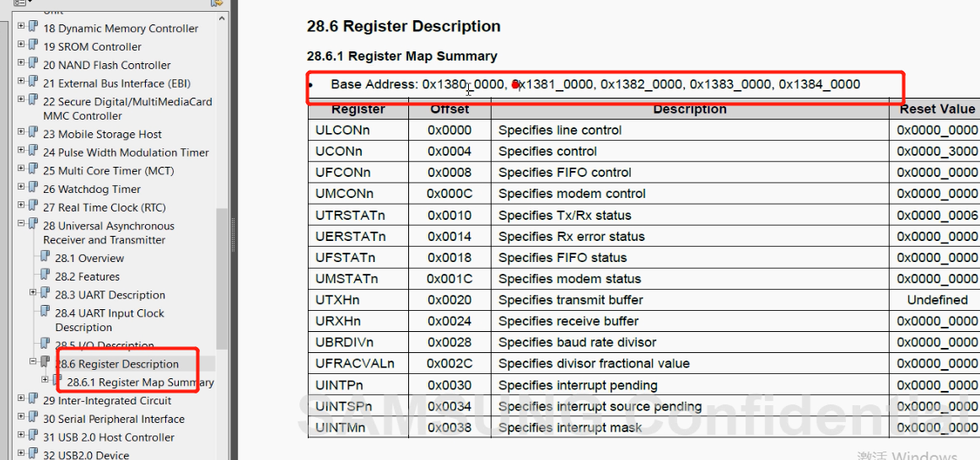This screenshot has height=460, width=980.
Task: Open the 21 External Bus Interface (EBI) bookmark
Action: (x=116, y=83)
